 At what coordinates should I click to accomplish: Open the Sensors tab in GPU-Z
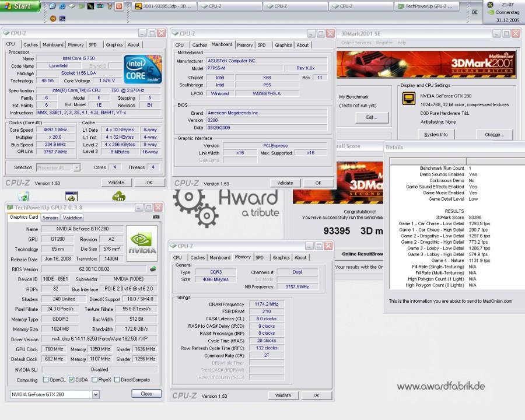[x=51, y=218]
